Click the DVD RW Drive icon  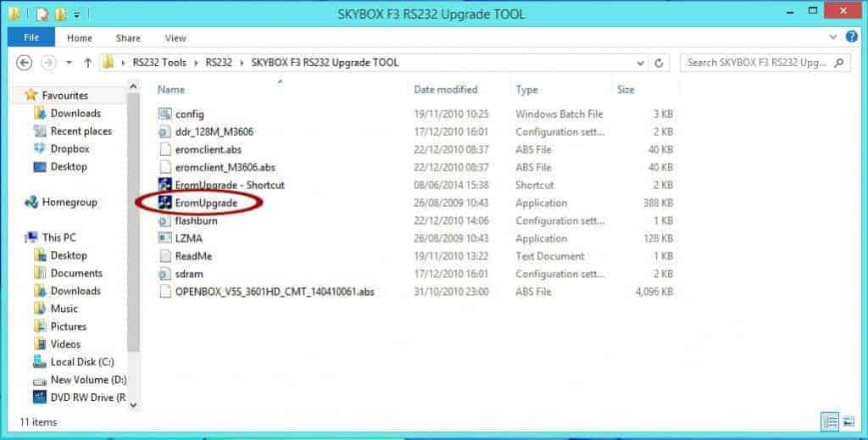[40, 398]
